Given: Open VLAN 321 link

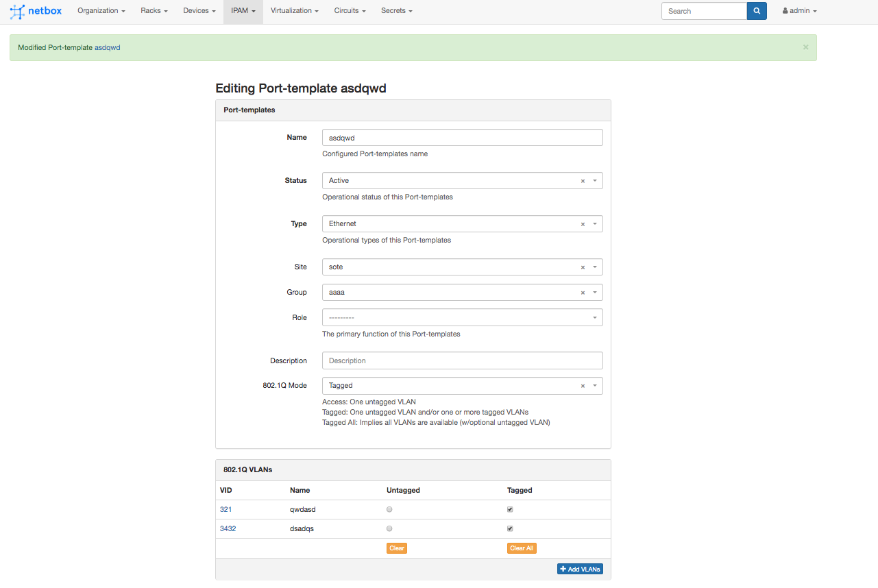Looking at the screenshot, I should (225, 510).
